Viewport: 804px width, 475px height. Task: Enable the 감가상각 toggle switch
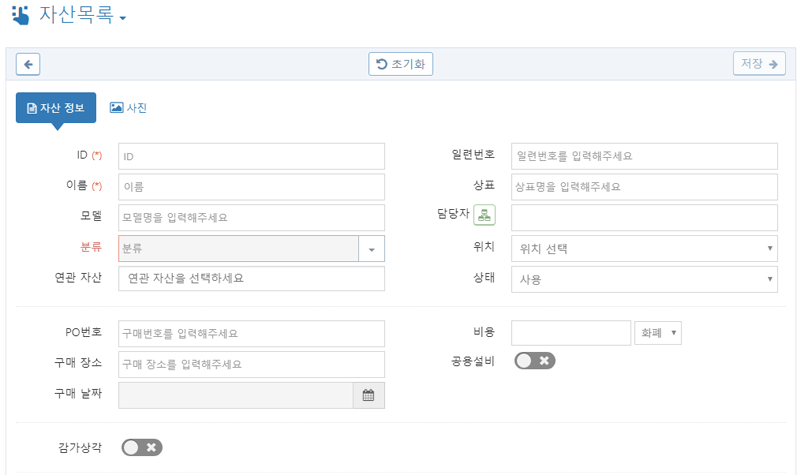coord(142,447)
